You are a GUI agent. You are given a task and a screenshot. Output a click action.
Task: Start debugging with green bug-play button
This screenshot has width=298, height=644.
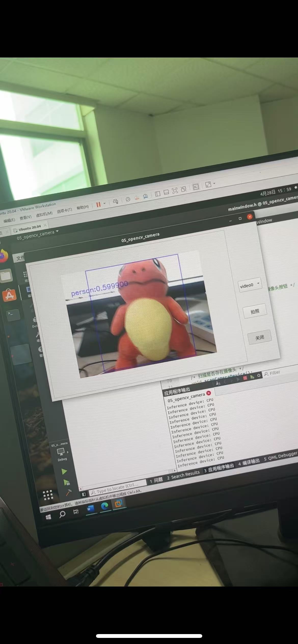click(x=66, y=482)
